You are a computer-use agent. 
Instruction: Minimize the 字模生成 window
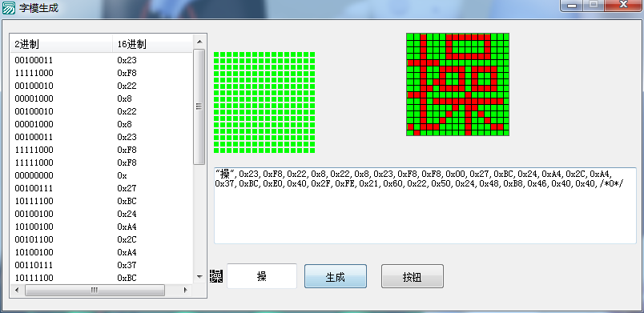click(x=573, y=5)
